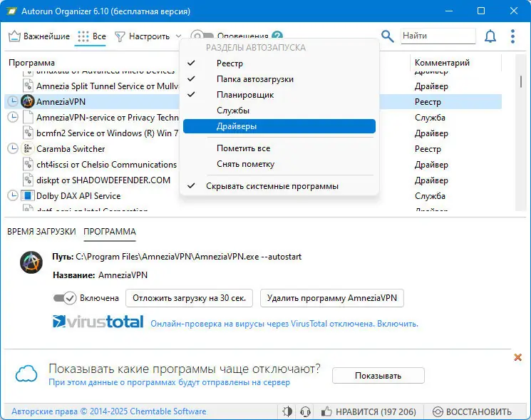The height and width of the screenshot is (420, 531).
Task: Choose Снять пометку in the menu
Action: 279,164
